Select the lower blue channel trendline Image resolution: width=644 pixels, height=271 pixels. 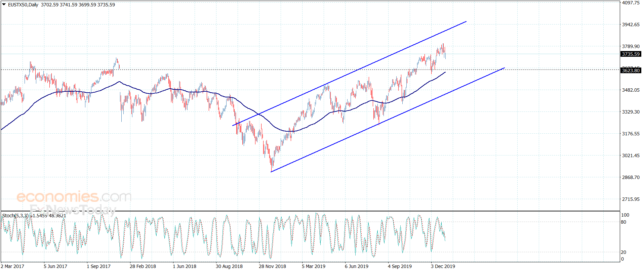(388, 120)
